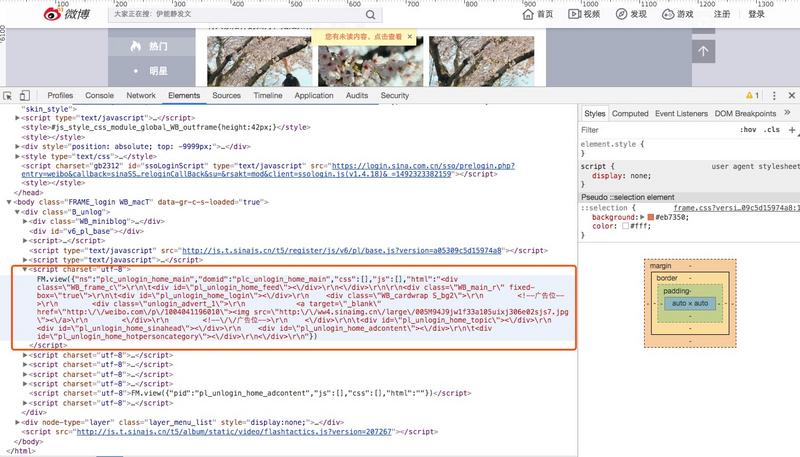800x457 pixels.
Task: Collapse the body FRAME_login element
Action: (9, 202)
